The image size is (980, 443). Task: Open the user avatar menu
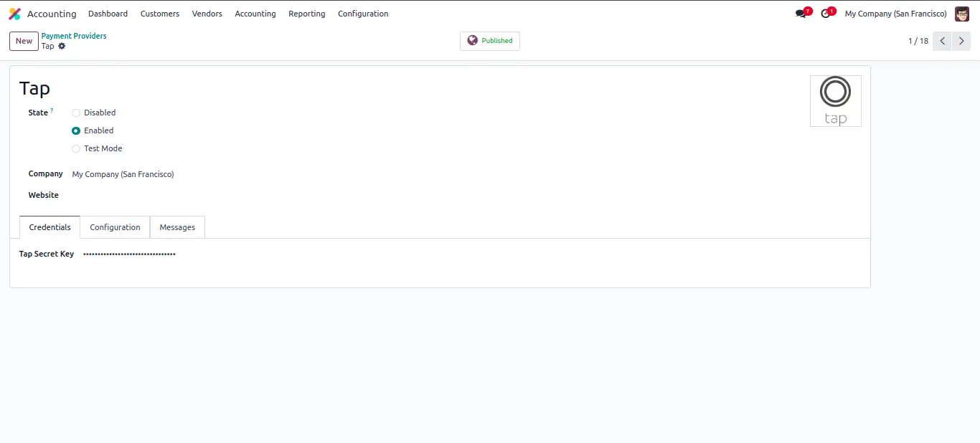pos(962,14)
